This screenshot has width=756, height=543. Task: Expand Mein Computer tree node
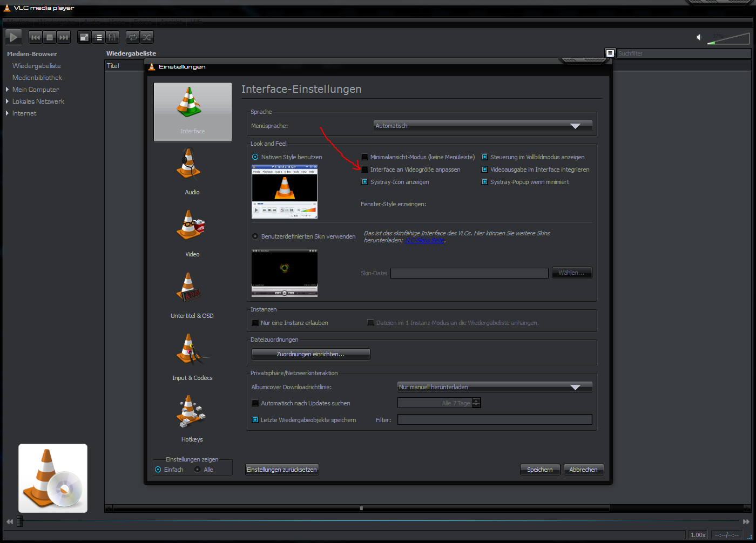pyautogui.click(x=8, y=90)
